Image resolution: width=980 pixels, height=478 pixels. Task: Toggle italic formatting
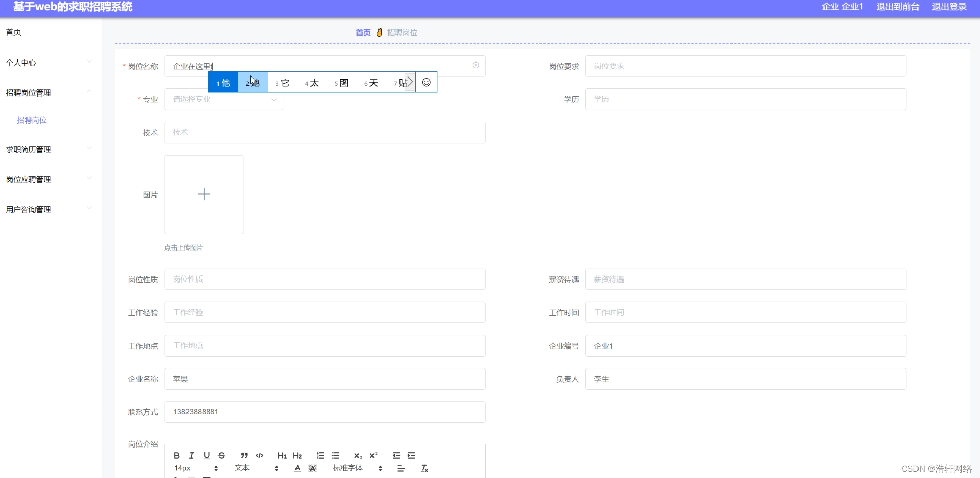191,455
